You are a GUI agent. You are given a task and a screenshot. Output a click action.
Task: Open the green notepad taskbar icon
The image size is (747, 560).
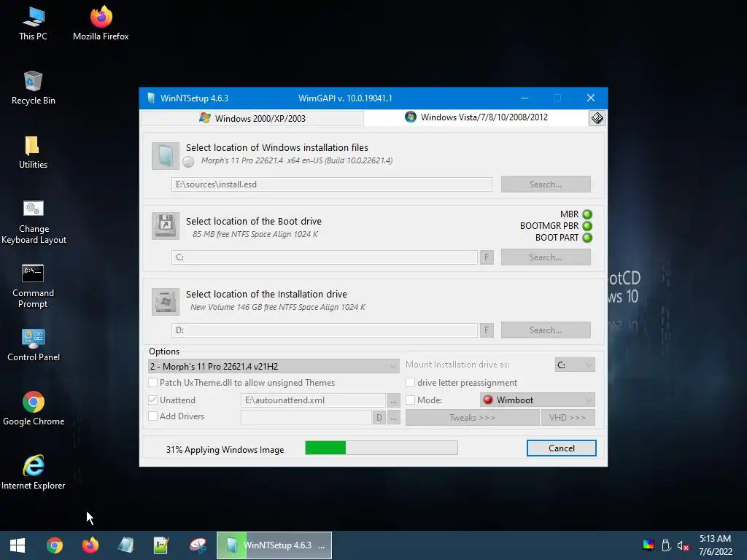[x=161, y=545]
